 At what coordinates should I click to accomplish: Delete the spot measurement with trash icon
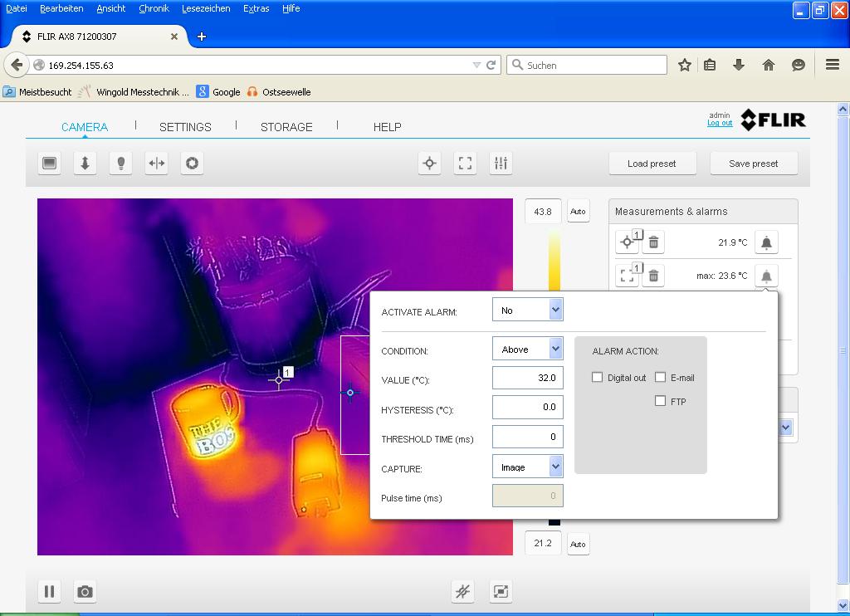(x=653, y=242)
